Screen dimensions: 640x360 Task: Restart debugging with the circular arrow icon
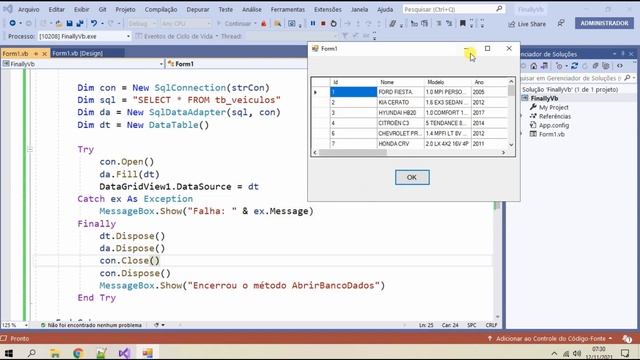[x=333, y=24]
